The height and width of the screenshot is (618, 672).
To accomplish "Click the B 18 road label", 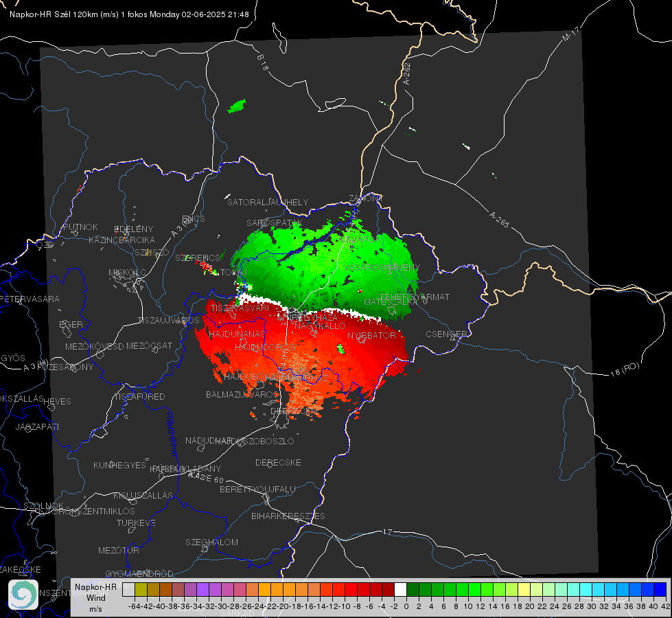I will tap(263, 62).
